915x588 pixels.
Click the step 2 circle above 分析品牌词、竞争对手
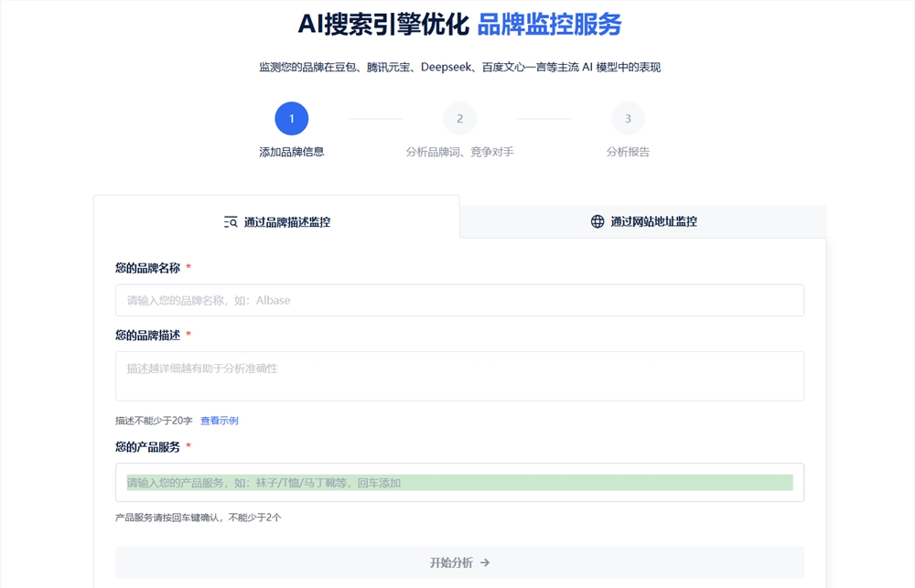pyautogui.click(x=459, y=118)
